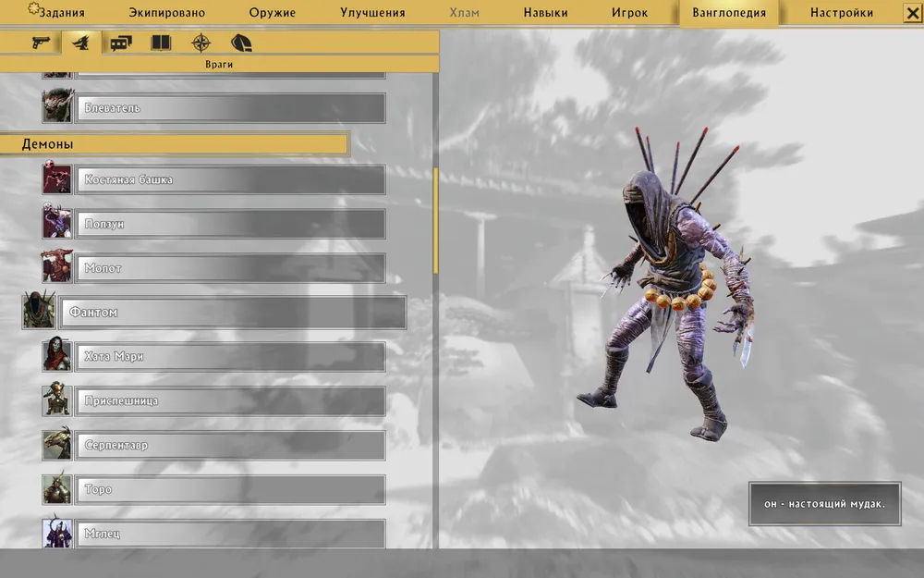Open the Настройки tab
The height and width of the screenshot is (578, 924).
pyautogui.click(x=841, y=13)
